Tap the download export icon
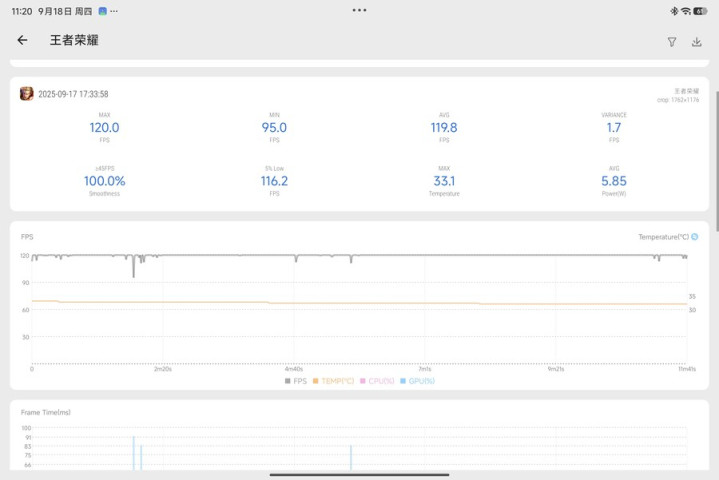Screen dimensions: 719x480 (697, 42)
